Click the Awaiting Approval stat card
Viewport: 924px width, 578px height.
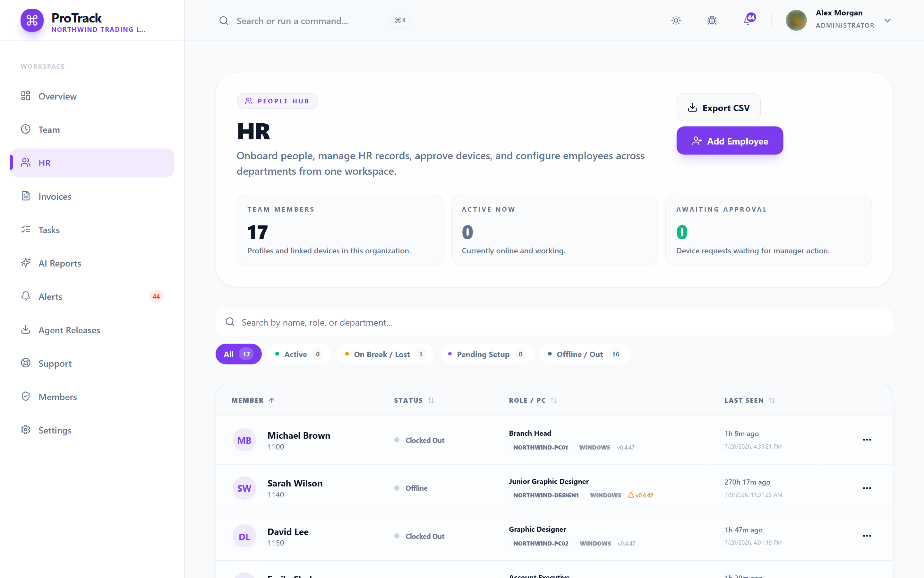(768, 230)
